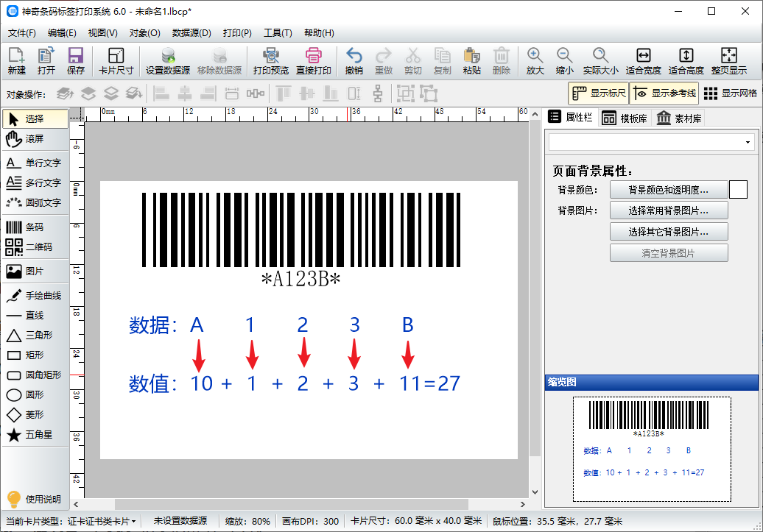Click the 整页显示 whole page icon

[x=728, y=61]
